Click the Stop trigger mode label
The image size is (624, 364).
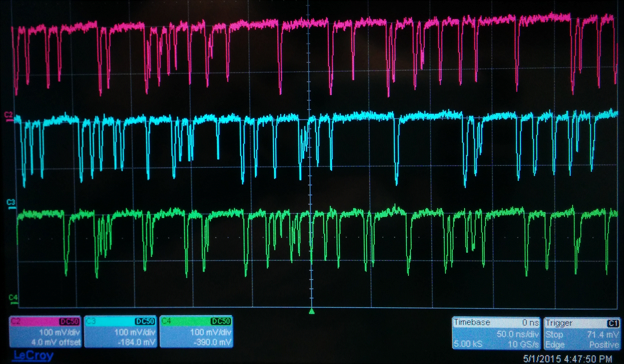(x=554, y=335)
